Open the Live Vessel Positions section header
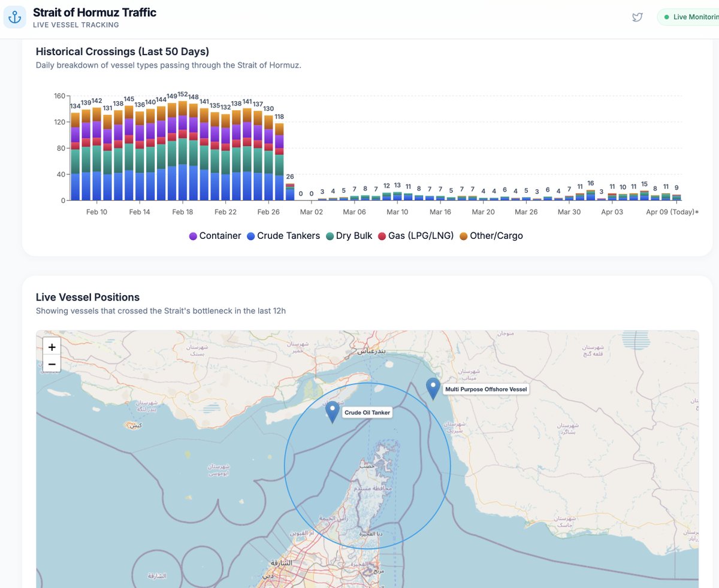 point(87,297)
